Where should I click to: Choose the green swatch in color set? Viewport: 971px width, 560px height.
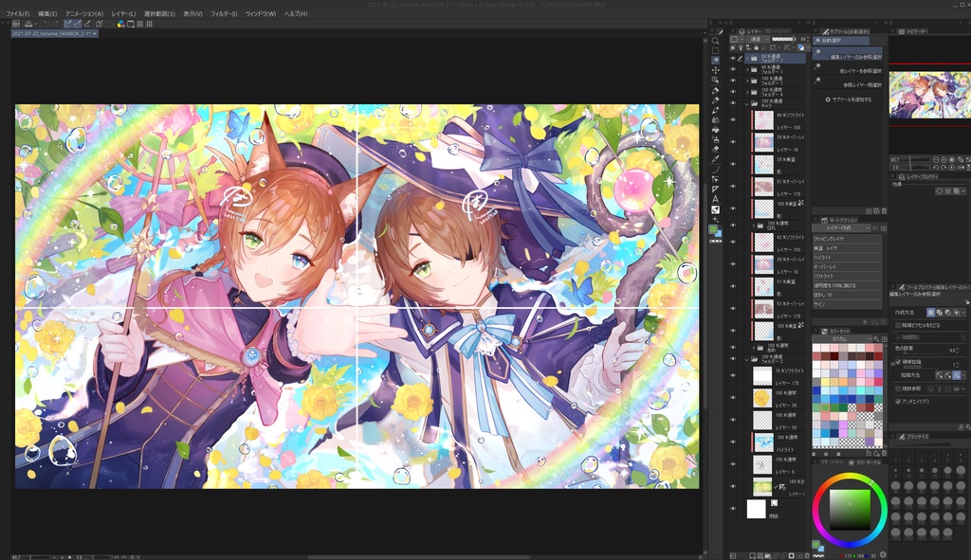tap(826, 407)
